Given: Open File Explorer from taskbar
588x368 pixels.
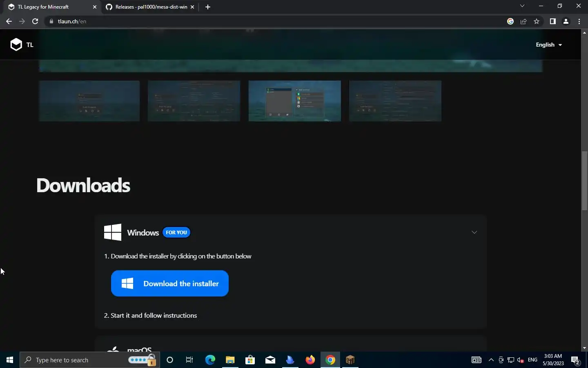Looking at the screenshot, I should click(x=230, y=360).
